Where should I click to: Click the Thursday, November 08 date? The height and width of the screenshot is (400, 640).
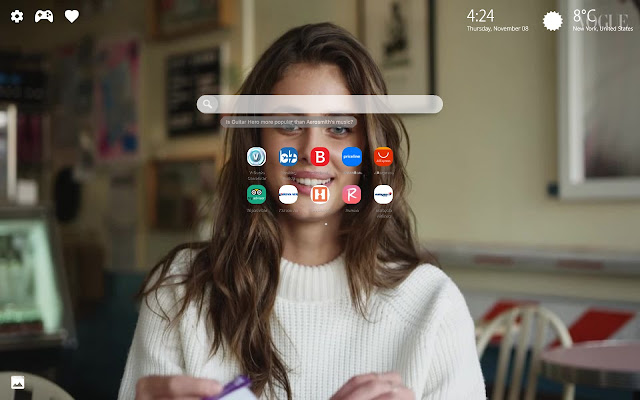tap(498, 29)
